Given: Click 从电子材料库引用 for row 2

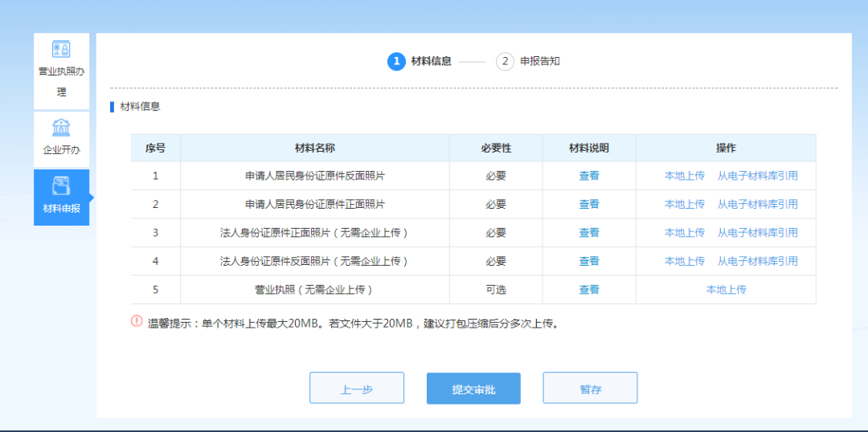Looking at the screenshot, I should point(757,204).
